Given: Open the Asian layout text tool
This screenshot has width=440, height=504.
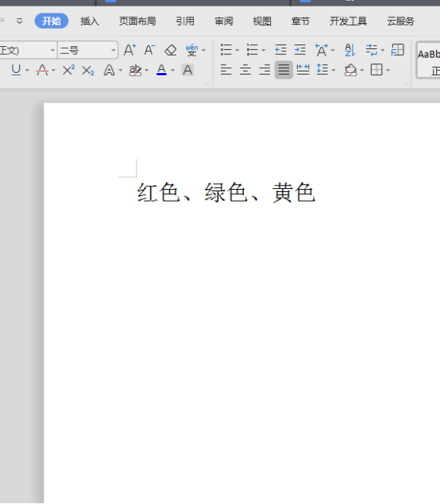Looking at the screenshot, I should click(322, 50).
